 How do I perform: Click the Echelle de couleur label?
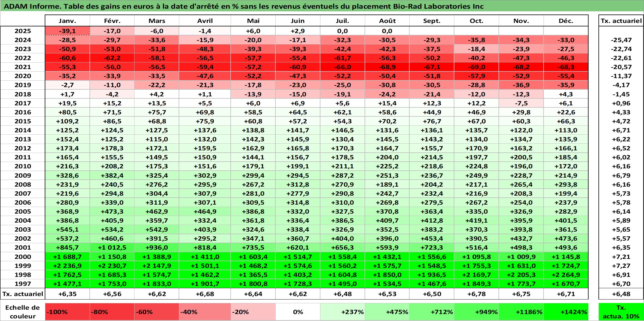(23, 312)
